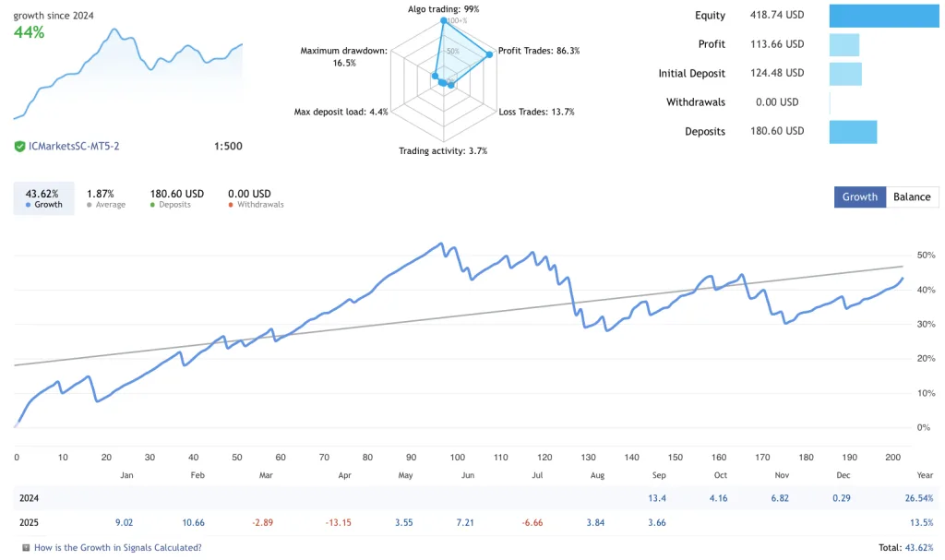Click the gray Average legend dot
Viewport: 945px width, 560px height.
pyautogui.click(x=88, y=204)
